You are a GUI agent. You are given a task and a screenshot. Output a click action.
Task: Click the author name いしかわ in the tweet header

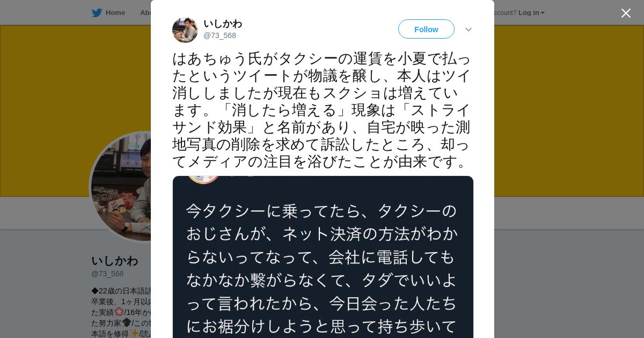click(x=223, y=24)
